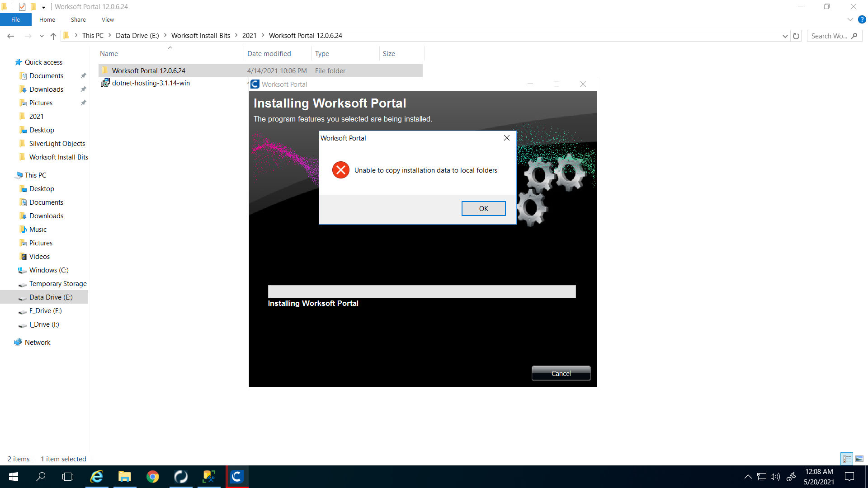The height and width of the screenshot is (488, 868).
Task: Cancel the Worksoft Portal installation
Action: coord(561,373)
